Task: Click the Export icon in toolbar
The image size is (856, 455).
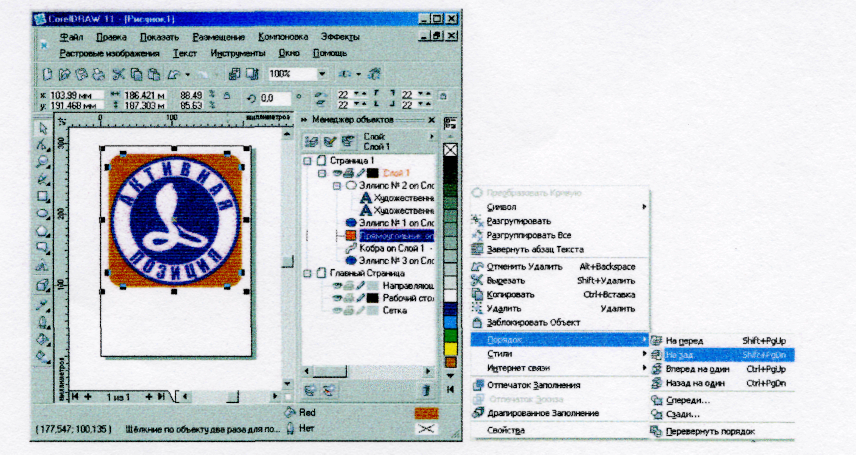Action: pyautogui.click(x=252, y=74)
